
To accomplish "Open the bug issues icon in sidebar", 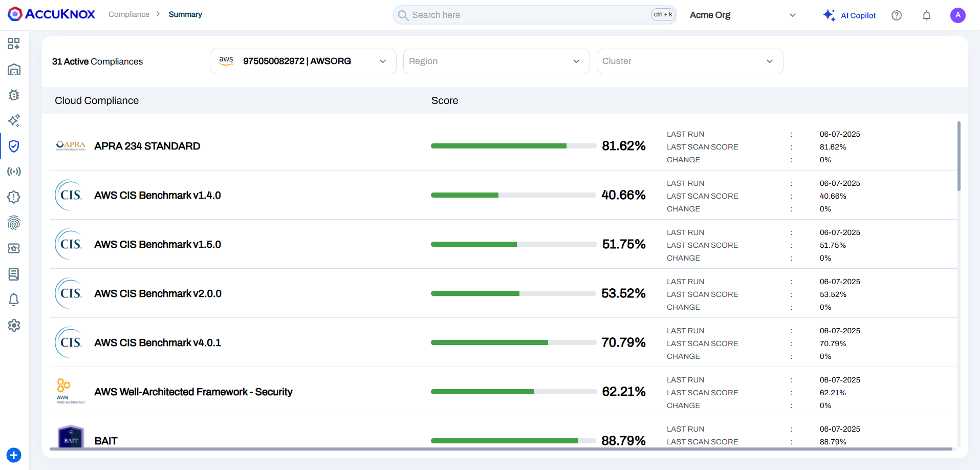I will tap(14, 95).
